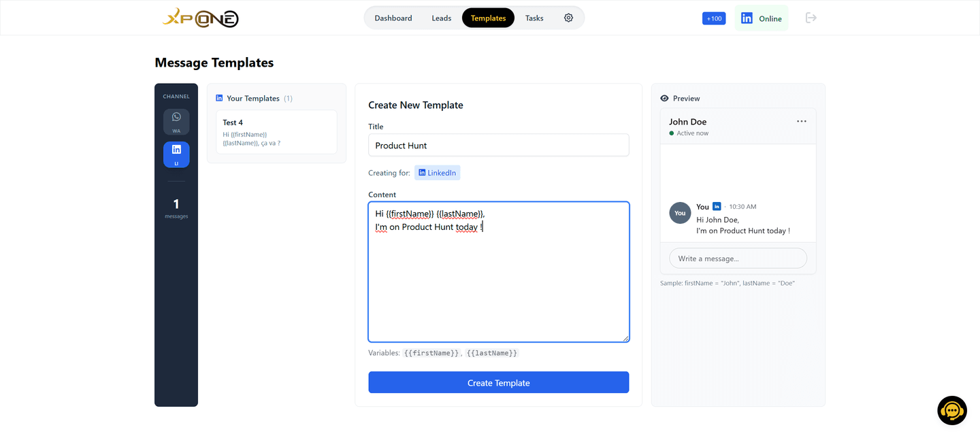Click the +100 credits badge
This screenshot has height=436, width=980.
(714, 18)
